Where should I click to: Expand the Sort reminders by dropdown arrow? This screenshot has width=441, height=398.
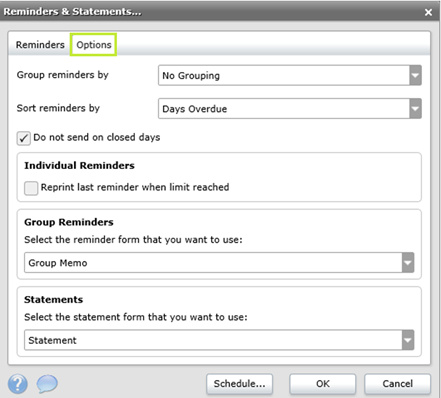pyautogui.click(x=415, y=109)
